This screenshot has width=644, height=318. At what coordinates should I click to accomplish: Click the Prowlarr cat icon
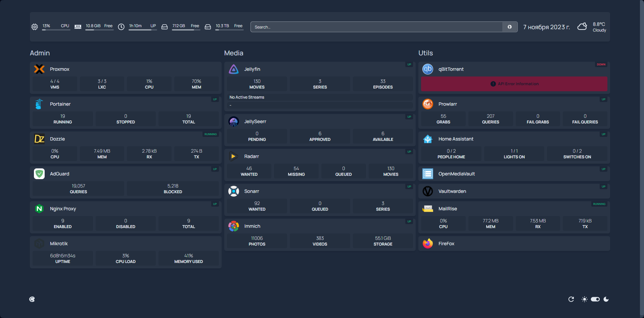coord(428,104)
